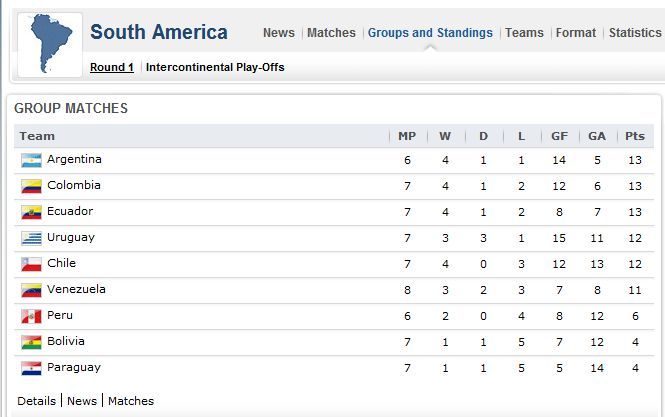This screenshot has width=665, height=417.
Task: Select the Groups and Standings tab
Action: point(430,33)
